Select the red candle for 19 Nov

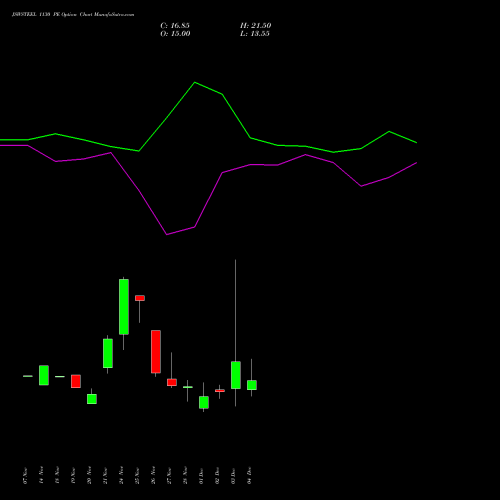tap(76, 381)
